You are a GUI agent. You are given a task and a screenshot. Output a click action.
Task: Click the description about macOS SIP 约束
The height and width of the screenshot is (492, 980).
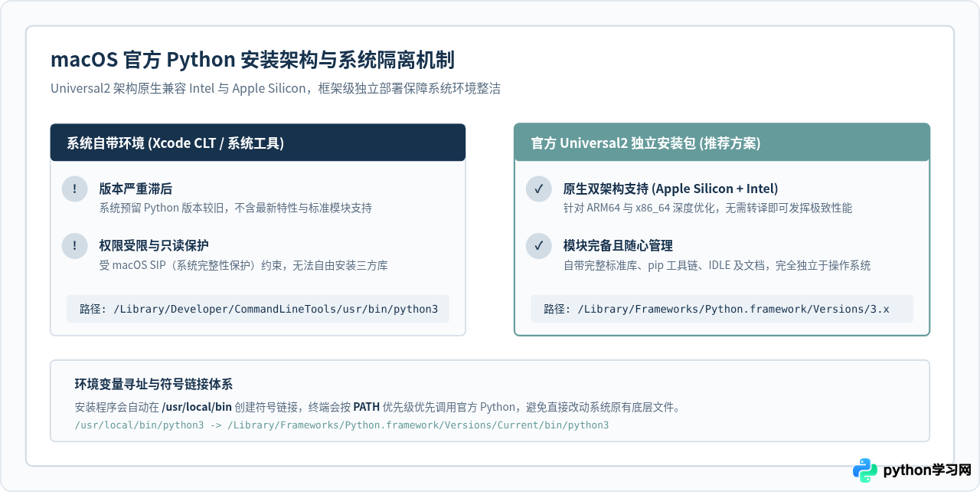(243, 266)
